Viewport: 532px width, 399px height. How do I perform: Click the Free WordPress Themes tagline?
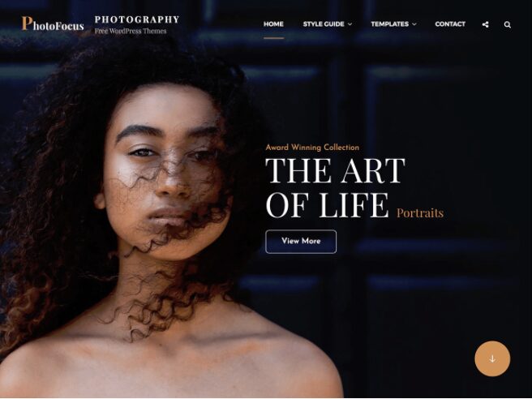[131, 31]
